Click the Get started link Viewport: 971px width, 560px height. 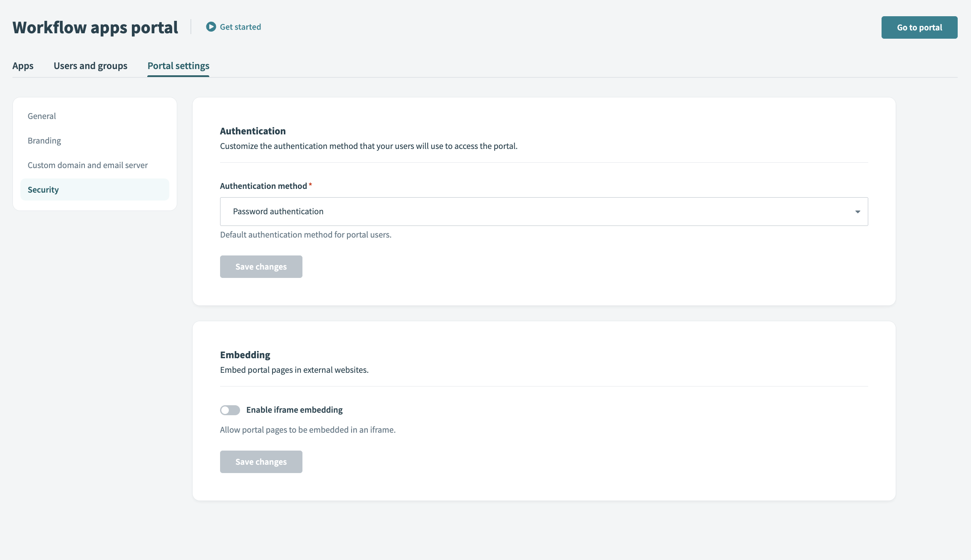click(240, 27)
